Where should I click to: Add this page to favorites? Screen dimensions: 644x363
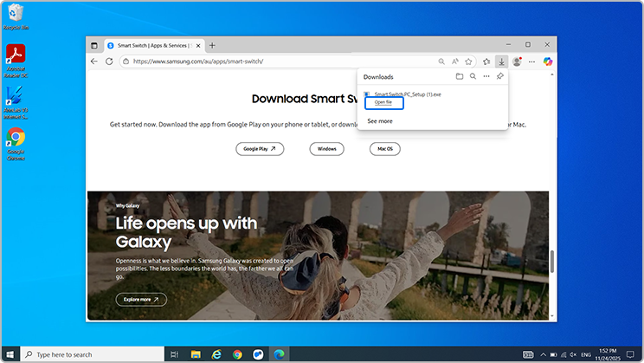click(469, 62)
